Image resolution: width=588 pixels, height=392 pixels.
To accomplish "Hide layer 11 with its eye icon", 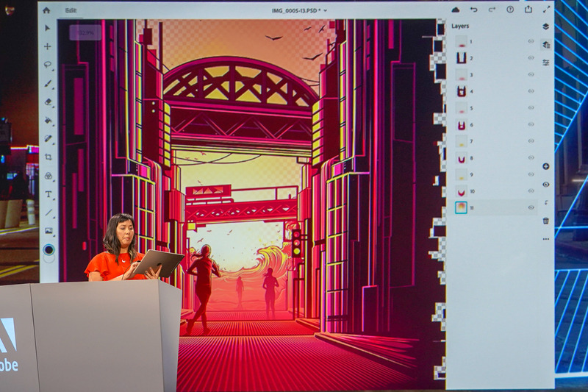I will pos(531,207).
